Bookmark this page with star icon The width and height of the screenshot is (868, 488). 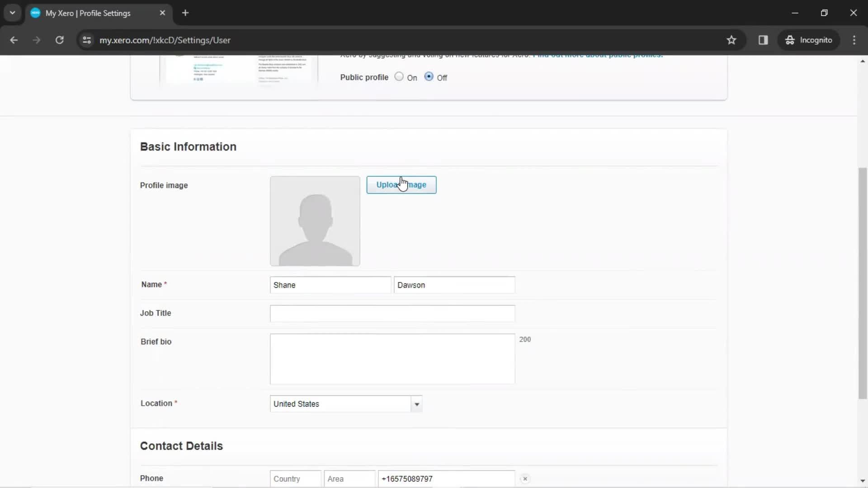tap(731, 40)
